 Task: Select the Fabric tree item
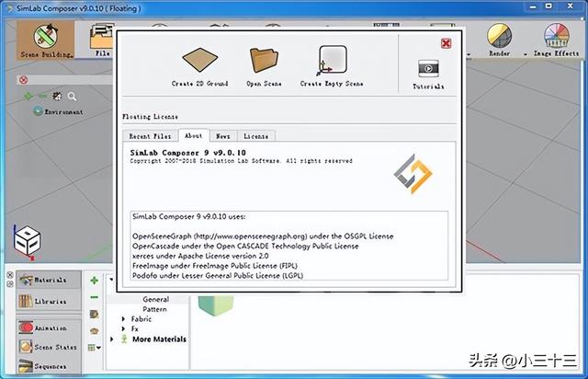(141, 319)
